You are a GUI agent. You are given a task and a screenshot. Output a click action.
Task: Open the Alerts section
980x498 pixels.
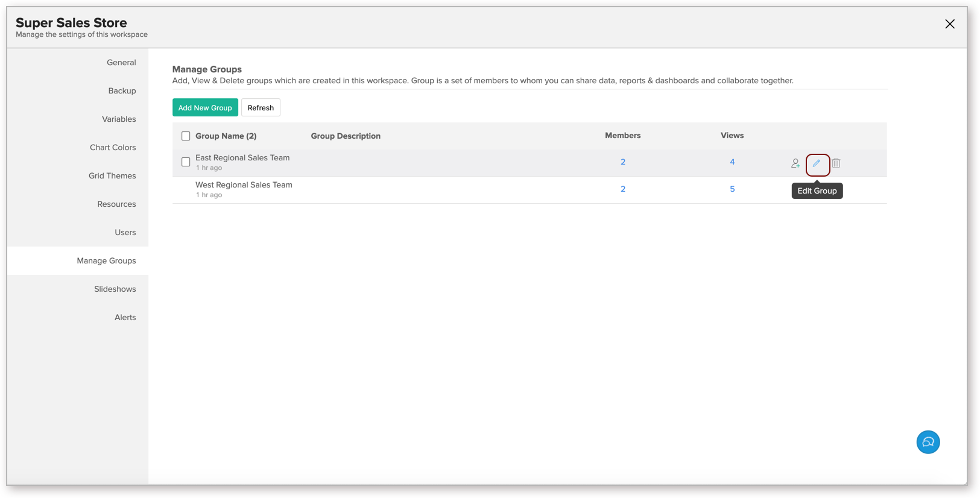[x=125, y=318]
